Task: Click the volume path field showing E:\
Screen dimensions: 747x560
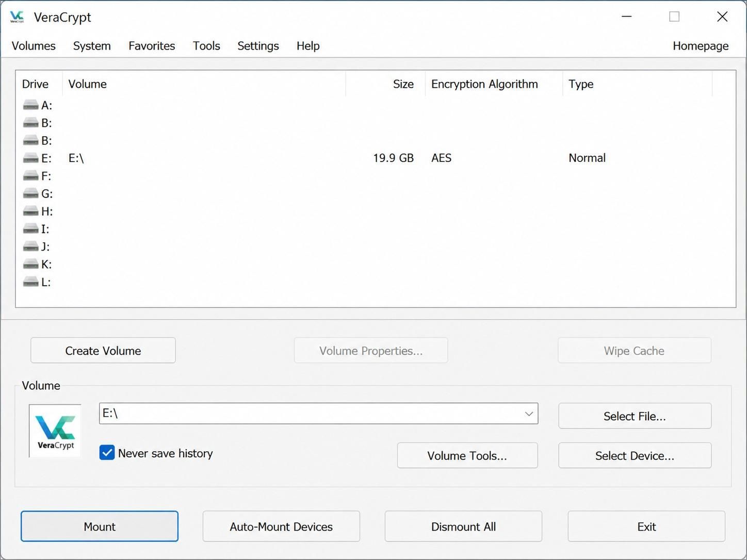Action: pos(318,414)
